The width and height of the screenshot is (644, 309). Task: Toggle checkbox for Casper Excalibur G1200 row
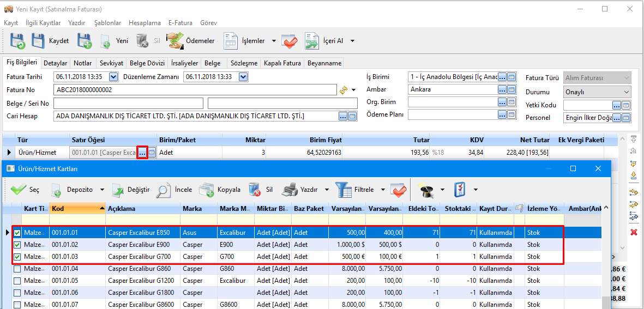(17, 281)
